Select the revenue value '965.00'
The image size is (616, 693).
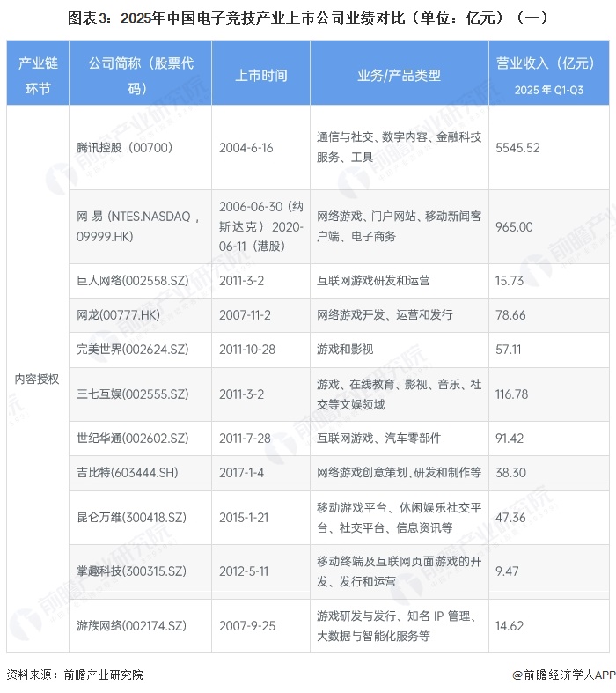[x=514, y=226]
